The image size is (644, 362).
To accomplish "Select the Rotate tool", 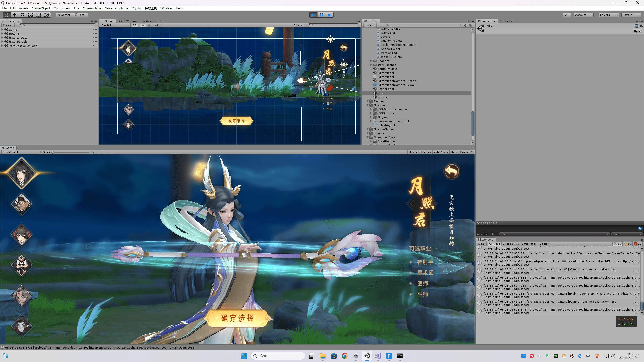I will coord(22,15).
